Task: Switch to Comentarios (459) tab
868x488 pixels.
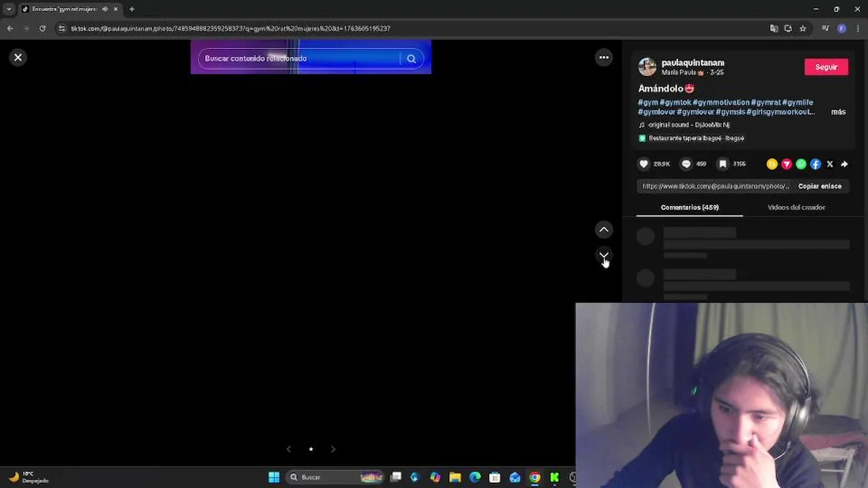Action: click(690, 207)
